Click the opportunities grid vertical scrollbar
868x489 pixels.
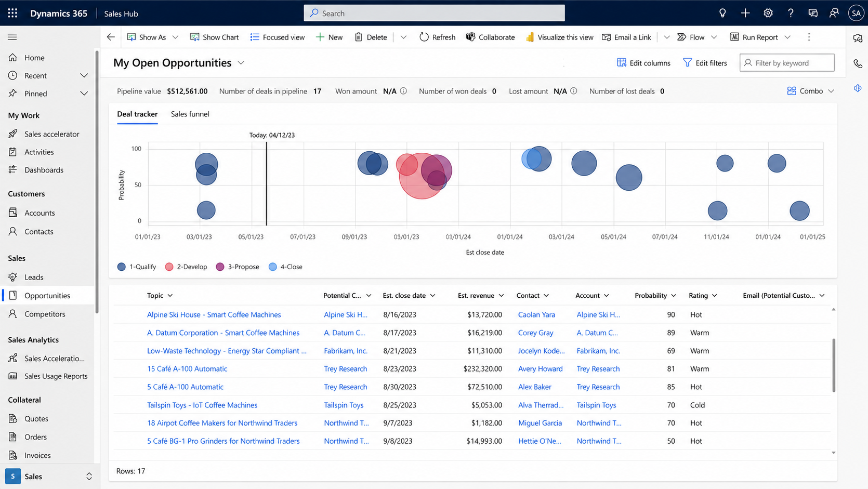point(834,365)
